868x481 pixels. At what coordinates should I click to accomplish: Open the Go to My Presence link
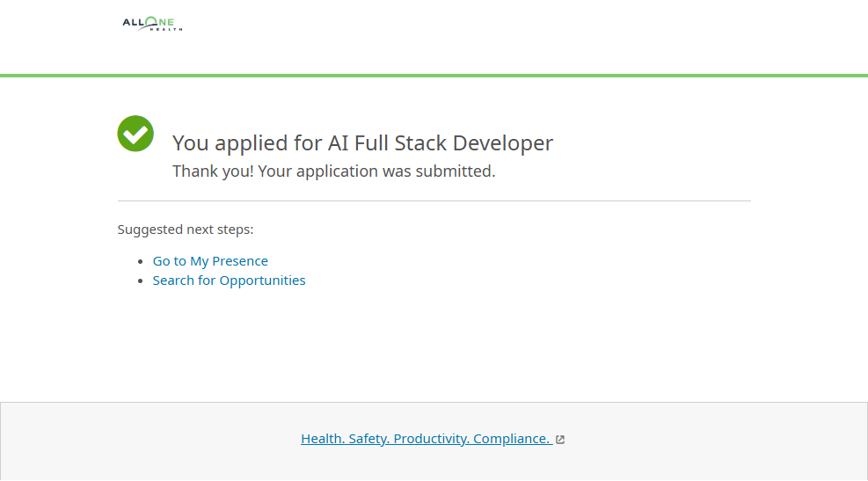(x=210, y=261)
